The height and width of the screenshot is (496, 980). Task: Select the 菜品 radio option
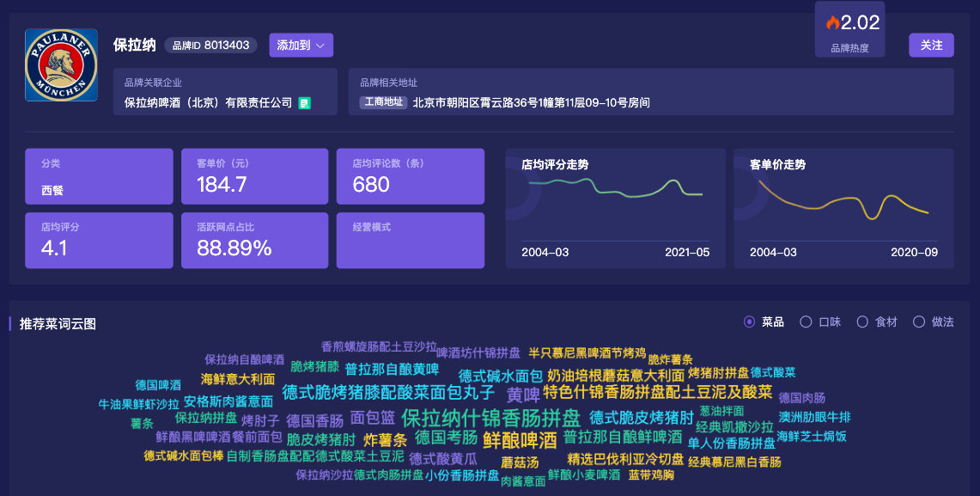tap(749, 322)
